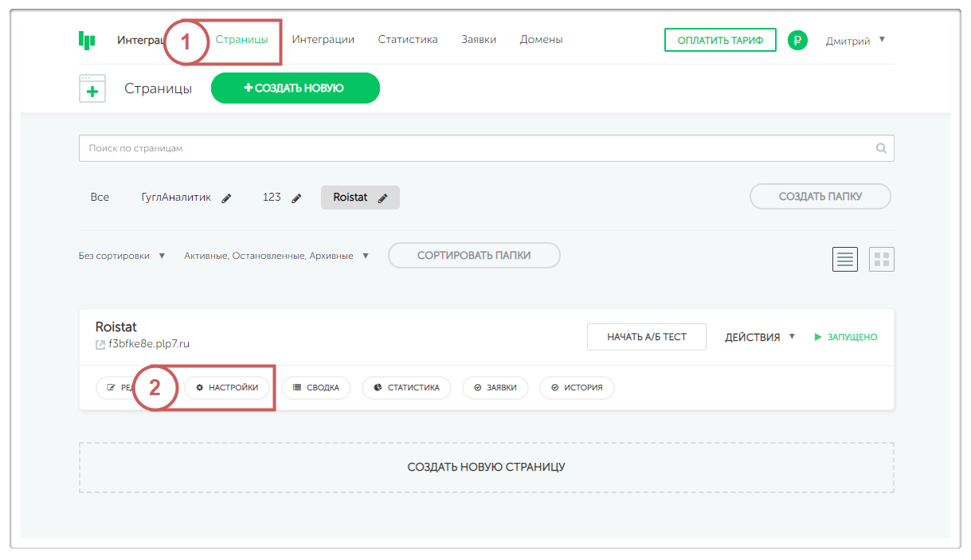Click the Начать А/Б тест button

point(646,337)
